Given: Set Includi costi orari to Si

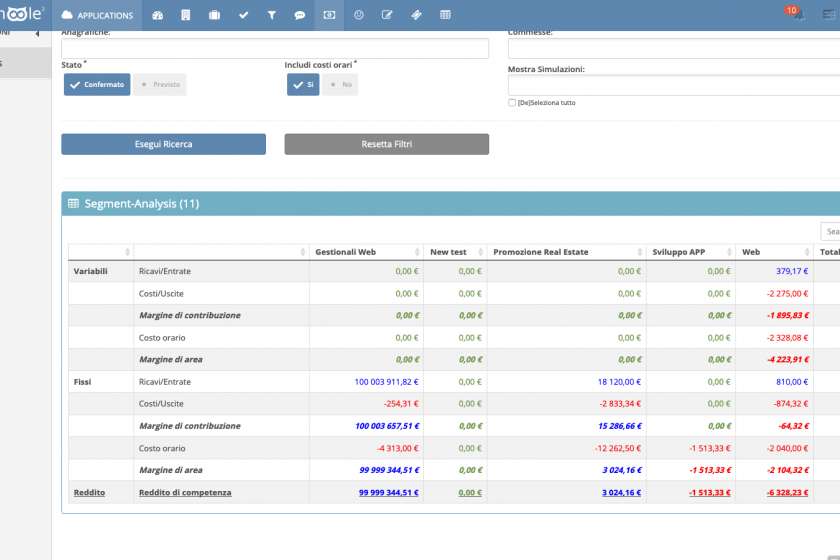Looking at the screenshot, I should pos(303,85).
